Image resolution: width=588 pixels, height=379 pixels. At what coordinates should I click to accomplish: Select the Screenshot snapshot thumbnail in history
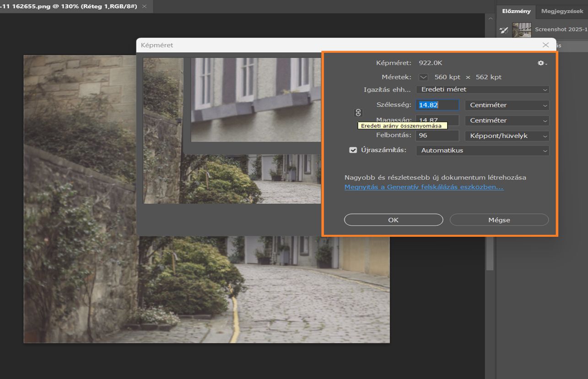click(x=522, y=30)
